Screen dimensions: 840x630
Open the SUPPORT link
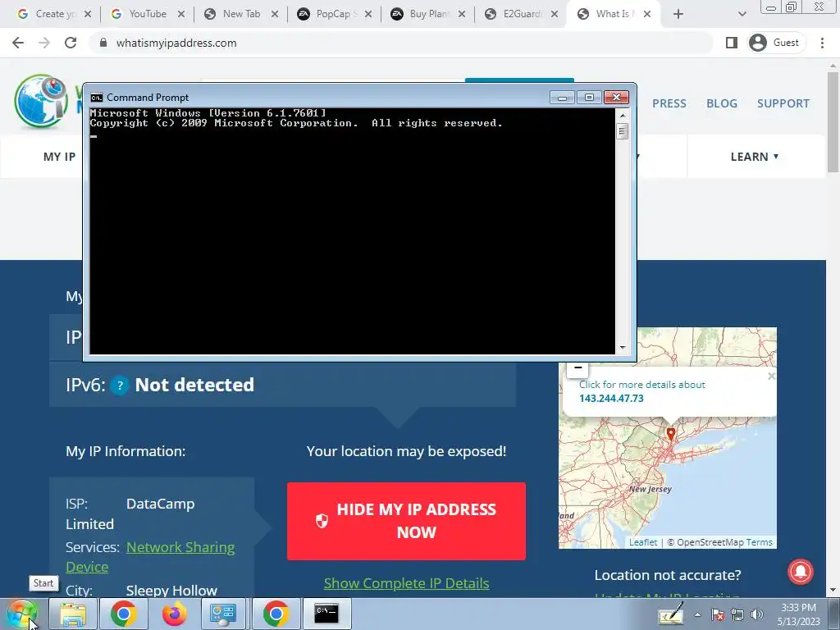[x=783, y=103]
